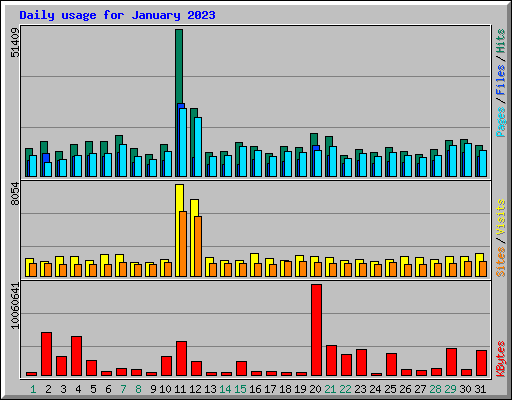The width and height of the screenshot is (512, 400).
Task: Select the tallest red KBytes bar on day 20
Action: click(316, 330)
